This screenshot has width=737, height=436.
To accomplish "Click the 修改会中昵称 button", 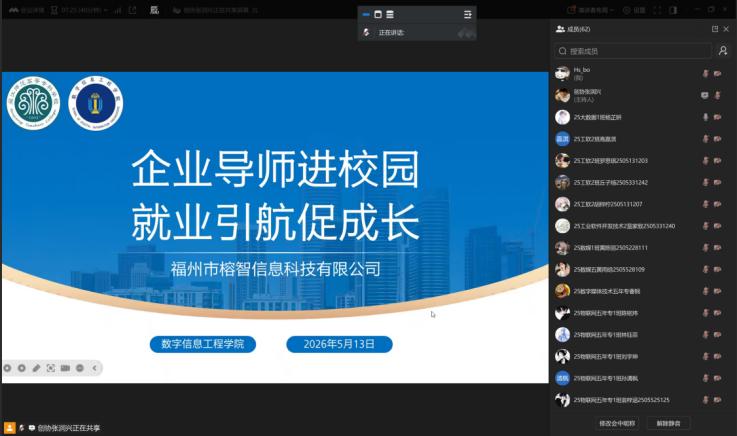I will [617, 423].
